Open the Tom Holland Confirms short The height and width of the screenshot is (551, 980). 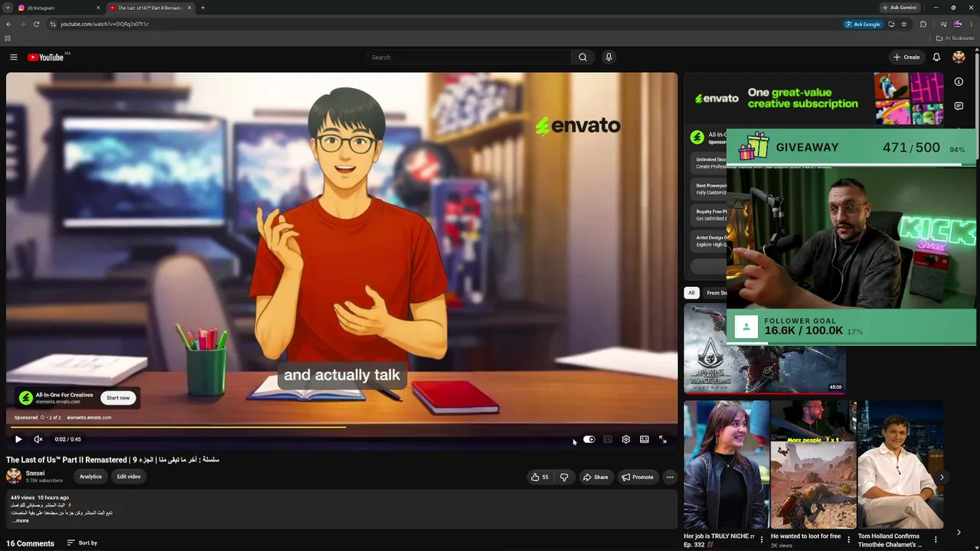(x=900, y=465)
